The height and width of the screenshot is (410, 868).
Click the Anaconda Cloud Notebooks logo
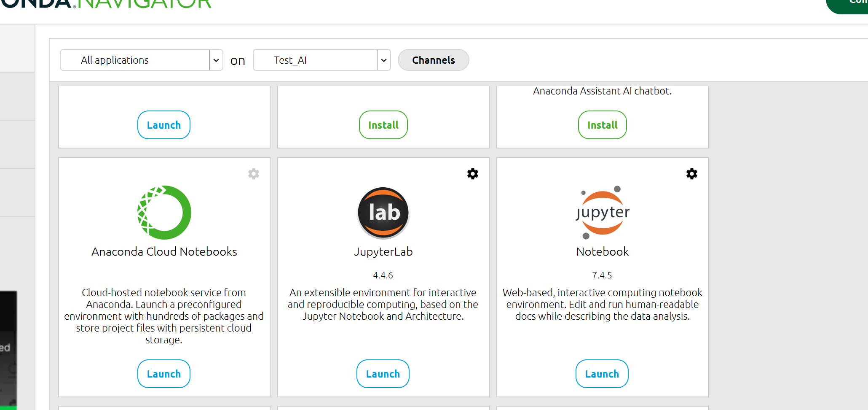164,213
